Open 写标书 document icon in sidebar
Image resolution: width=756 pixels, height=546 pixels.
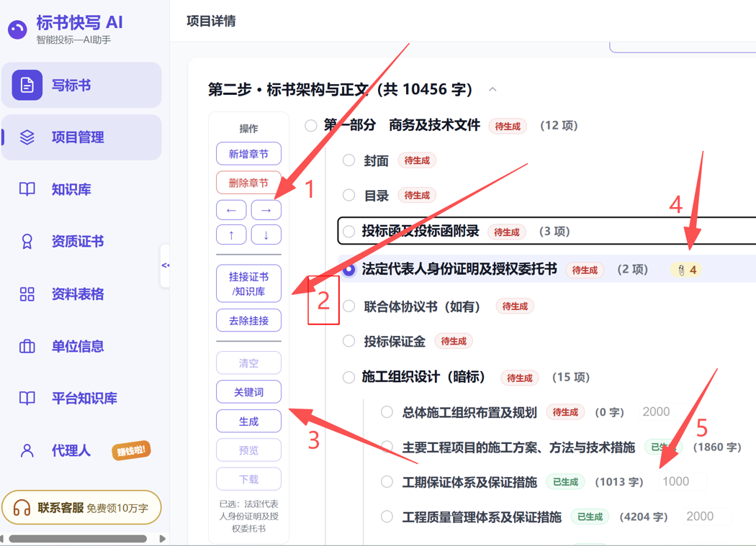click(x=27, y=85)
